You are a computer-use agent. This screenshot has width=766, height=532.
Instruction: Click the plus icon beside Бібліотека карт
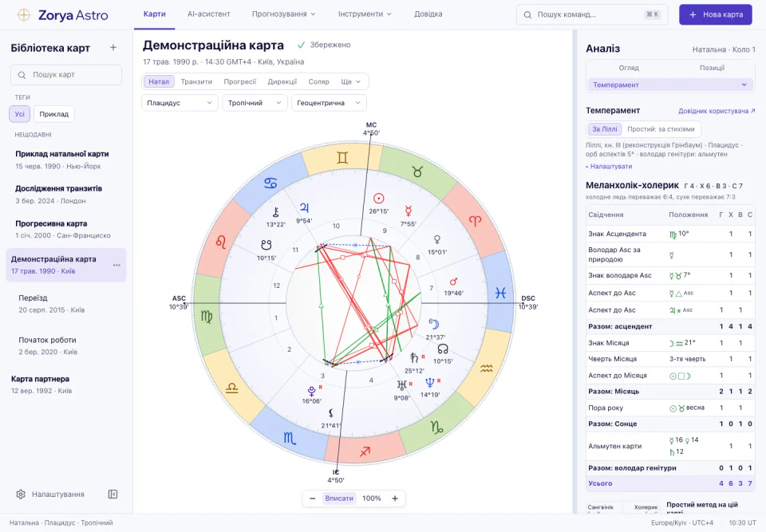[x=113, y=48]
